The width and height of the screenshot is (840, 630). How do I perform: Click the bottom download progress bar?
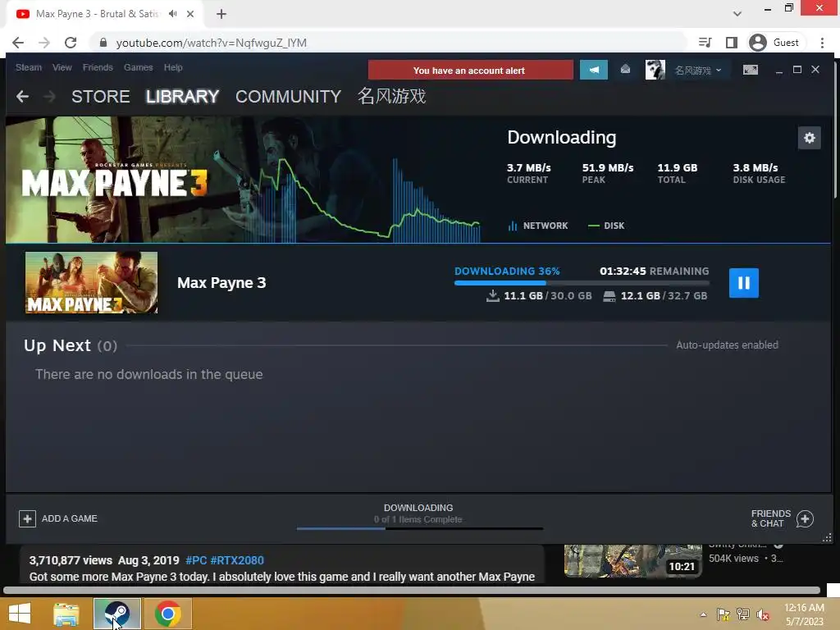[x=419, y=529]
